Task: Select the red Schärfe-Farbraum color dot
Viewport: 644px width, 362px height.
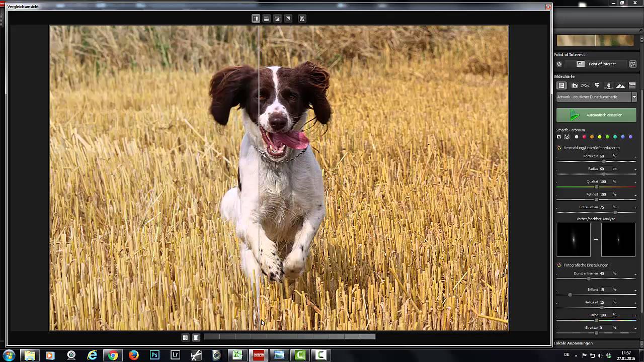Action: tap(584, 137)
